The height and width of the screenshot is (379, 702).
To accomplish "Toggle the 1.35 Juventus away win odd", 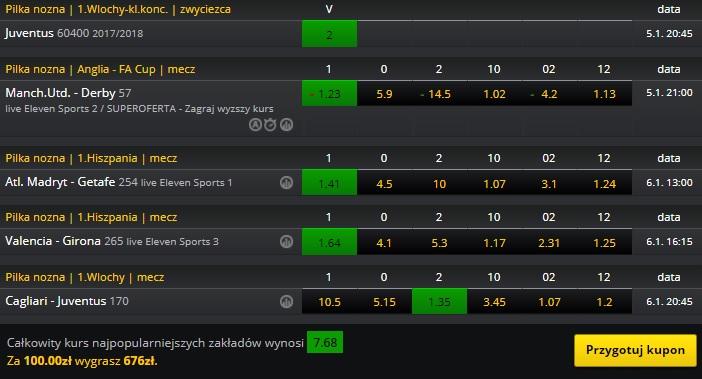I will pos(439,302).
